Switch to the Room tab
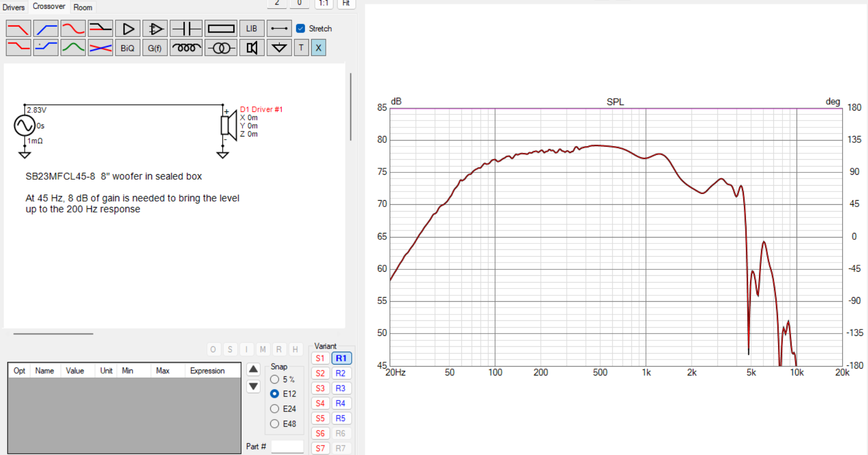The width and height of the screenshot is (868, 455). click(x=83, y=7)
